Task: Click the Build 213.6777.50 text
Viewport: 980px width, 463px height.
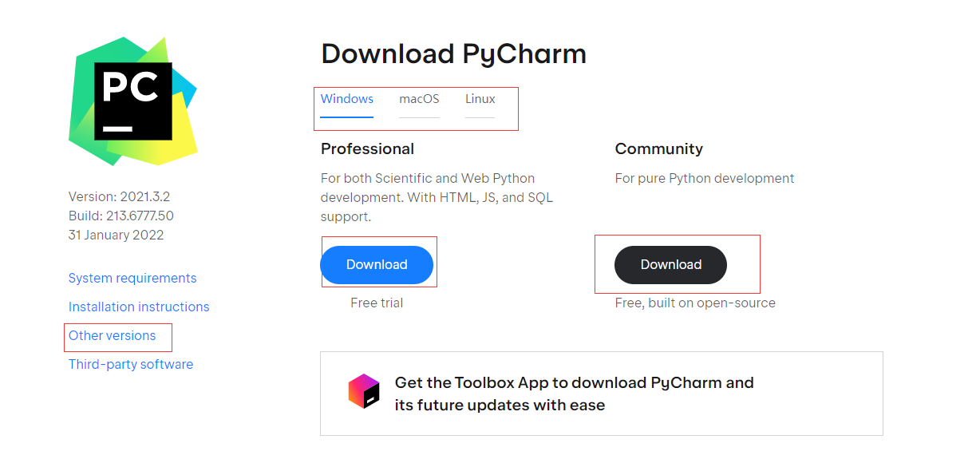Action: point(121,216)
